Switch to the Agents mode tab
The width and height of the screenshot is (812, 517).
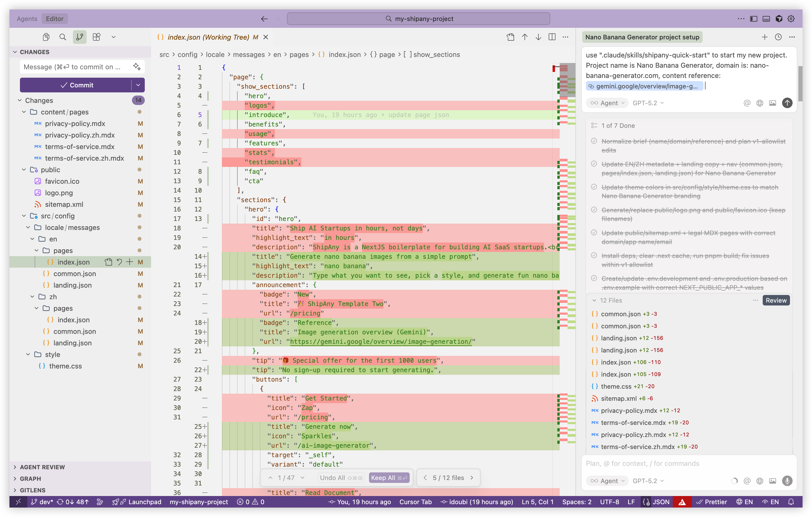pos(27,19)
